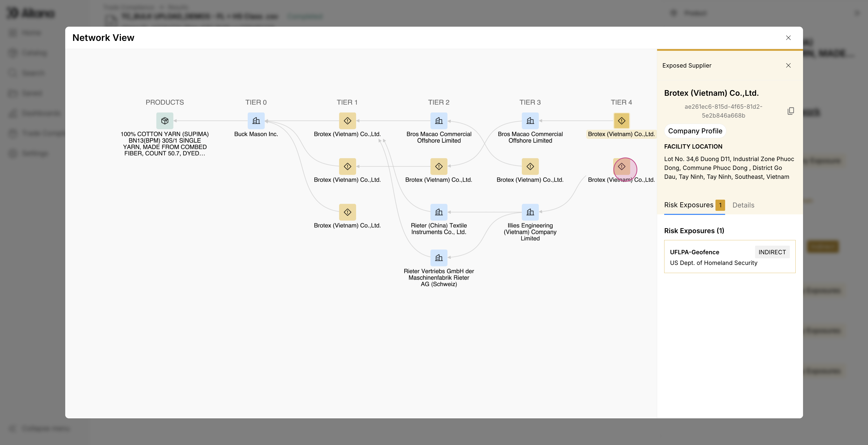Open the Company Profile button
Viewport: 868px width, 445px height.
coord(695,131)
